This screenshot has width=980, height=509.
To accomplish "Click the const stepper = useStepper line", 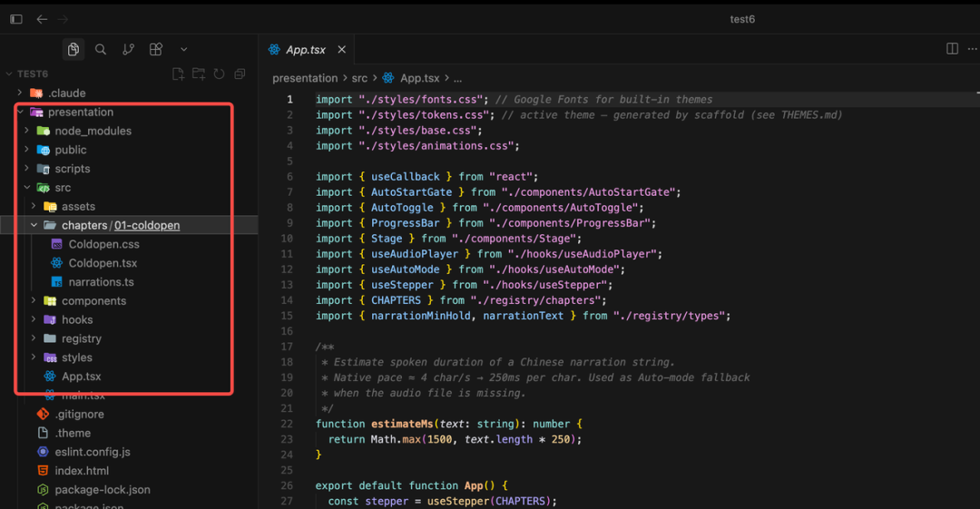I will [x=442, y=501].
